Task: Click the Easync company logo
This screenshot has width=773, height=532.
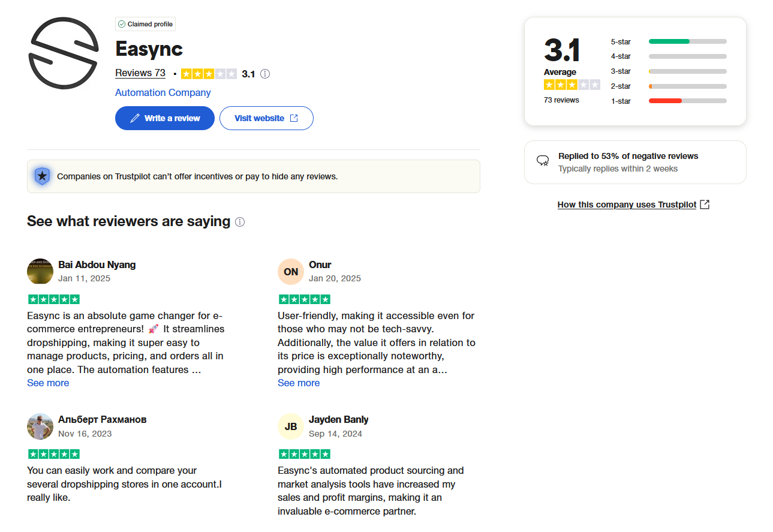Action: (63, 52)
